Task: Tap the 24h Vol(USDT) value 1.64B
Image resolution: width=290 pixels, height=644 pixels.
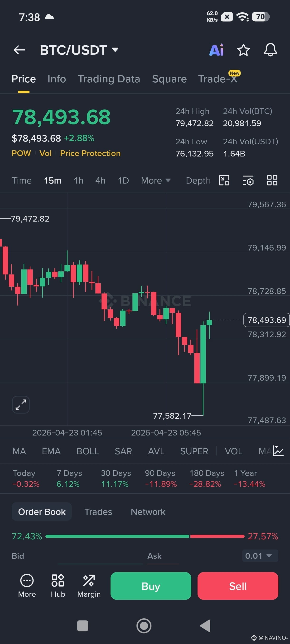Action: point(234,153)
